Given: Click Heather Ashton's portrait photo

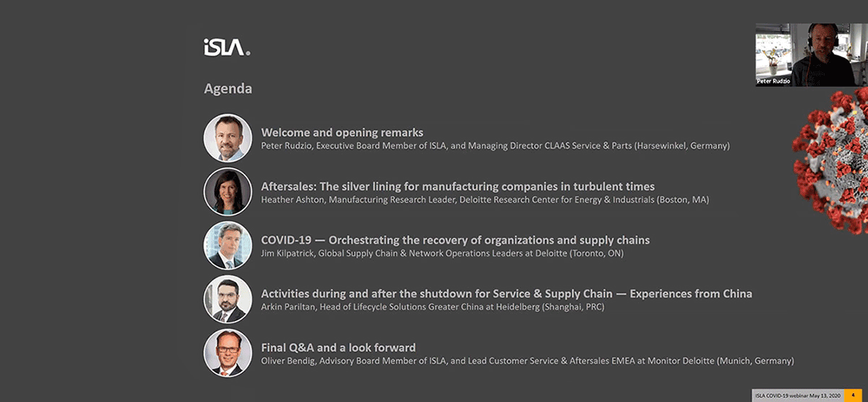Looking at the screenshot, I should click(x=227, y=191).
